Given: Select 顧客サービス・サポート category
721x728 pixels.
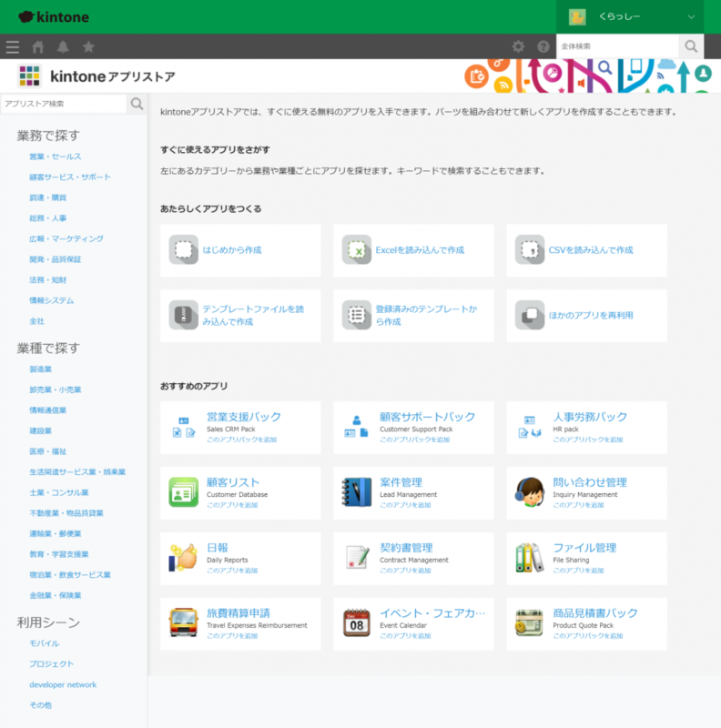Looking at the screenshot, I should tap(70, 177).
